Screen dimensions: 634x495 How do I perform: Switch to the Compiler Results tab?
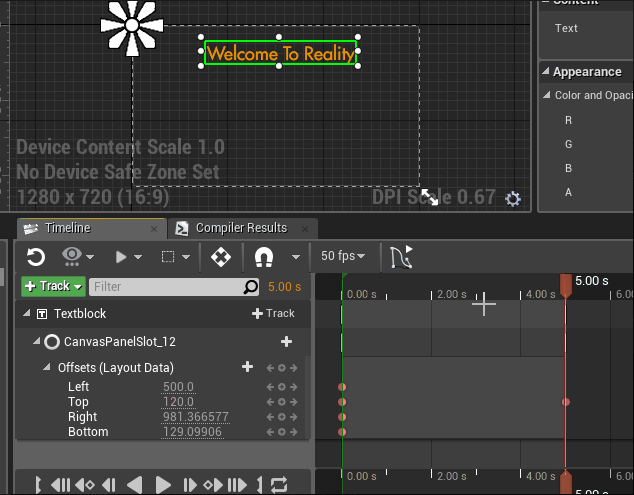point(241,228)
